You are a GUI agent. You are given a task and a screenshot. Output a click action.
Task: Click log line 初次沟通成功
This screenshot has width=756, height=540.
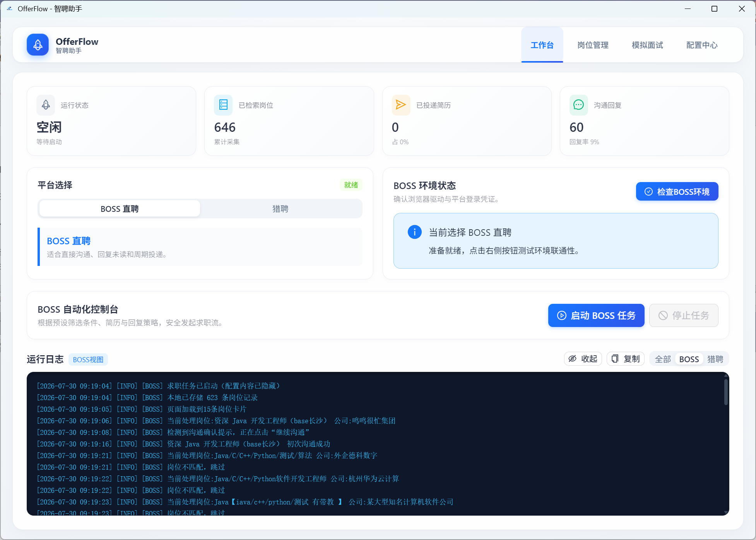(183, 444)
